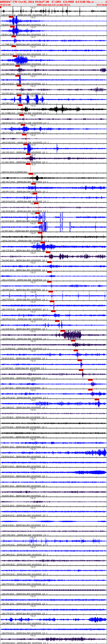Click the start time label 19:26:37.00
This screenshot has width=107, height=644.
(6, 5)
